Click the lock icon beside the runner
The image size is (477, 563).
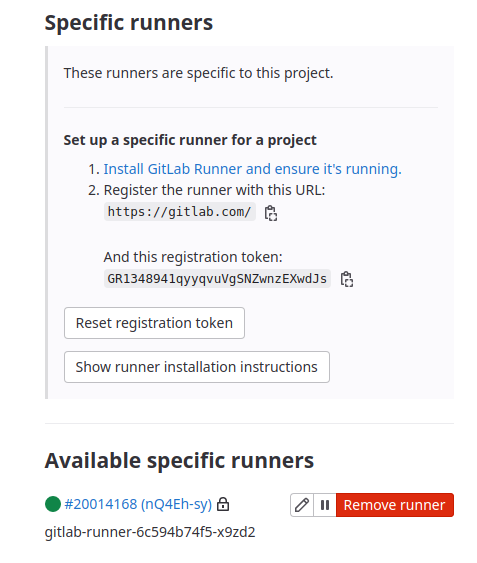223,504
